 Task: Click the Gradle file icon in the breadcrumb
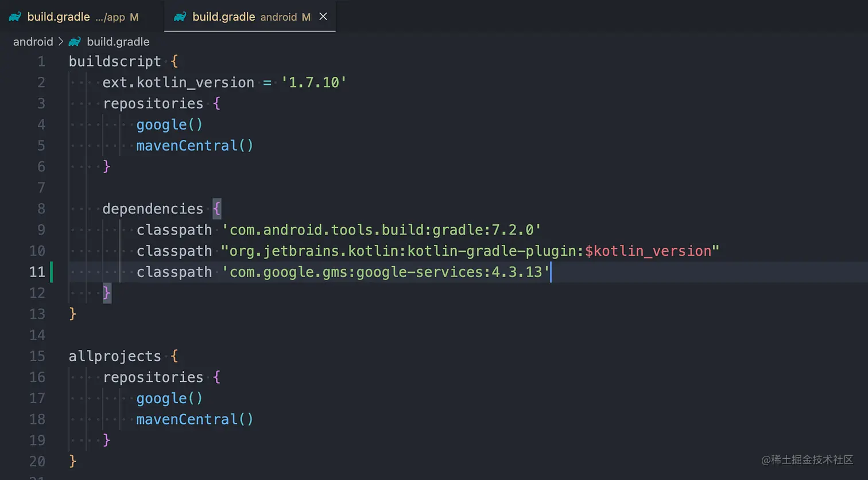point(75,42)
